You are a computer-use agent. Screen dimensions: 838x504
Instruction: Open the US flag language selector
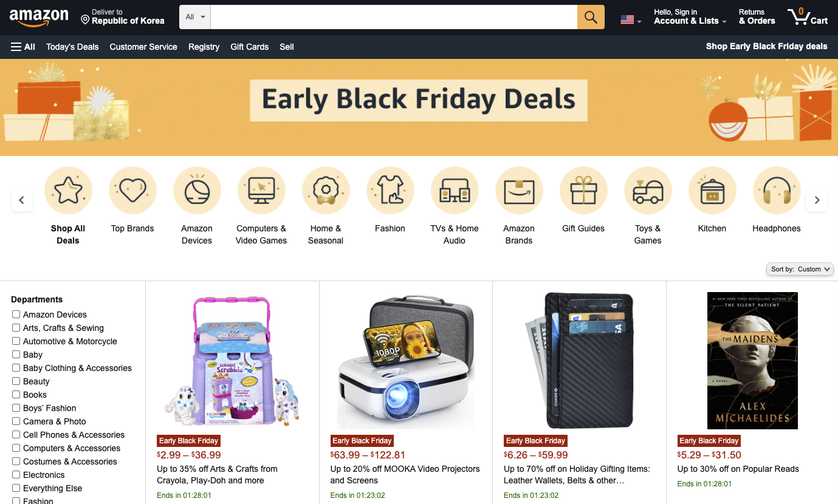[x=631, y=20]
